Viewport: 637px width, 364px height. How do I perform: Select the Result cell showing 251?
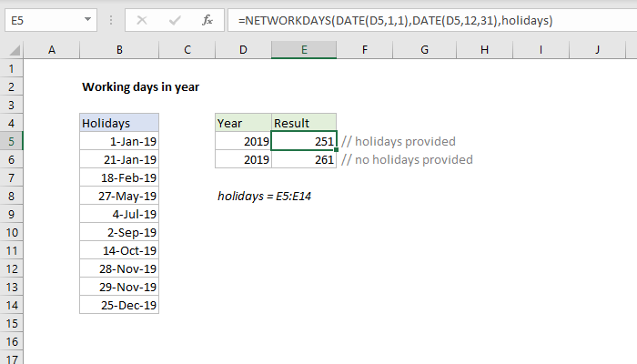pos(304,141)
